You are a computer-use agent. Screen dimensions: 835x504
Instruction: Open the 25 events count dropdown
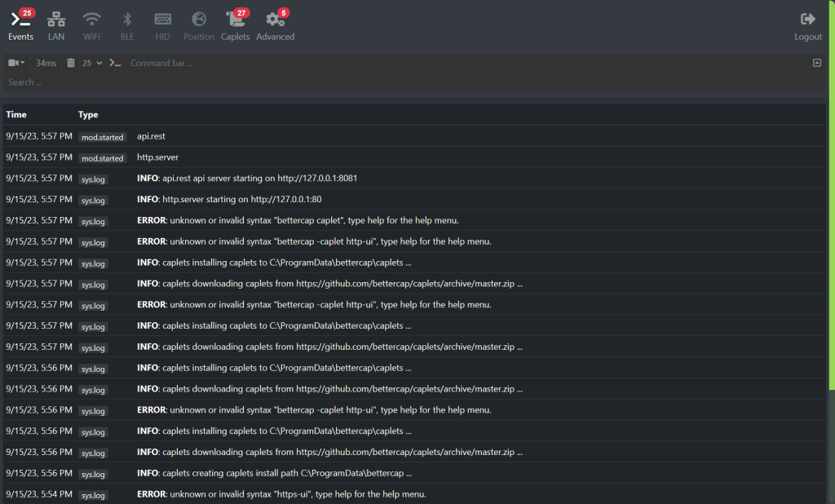tap(92, 63)
